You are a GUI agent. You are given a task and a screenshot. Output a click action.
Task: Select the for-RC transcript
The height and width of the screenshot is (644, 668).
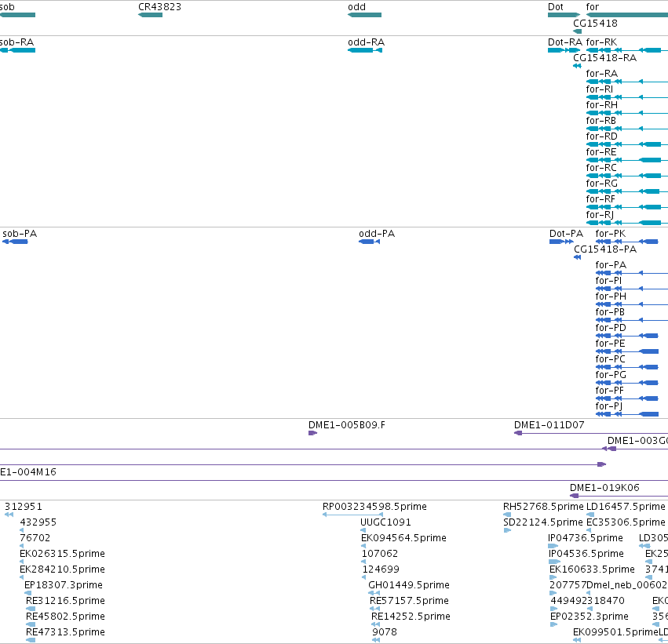(x=627, y=176)
